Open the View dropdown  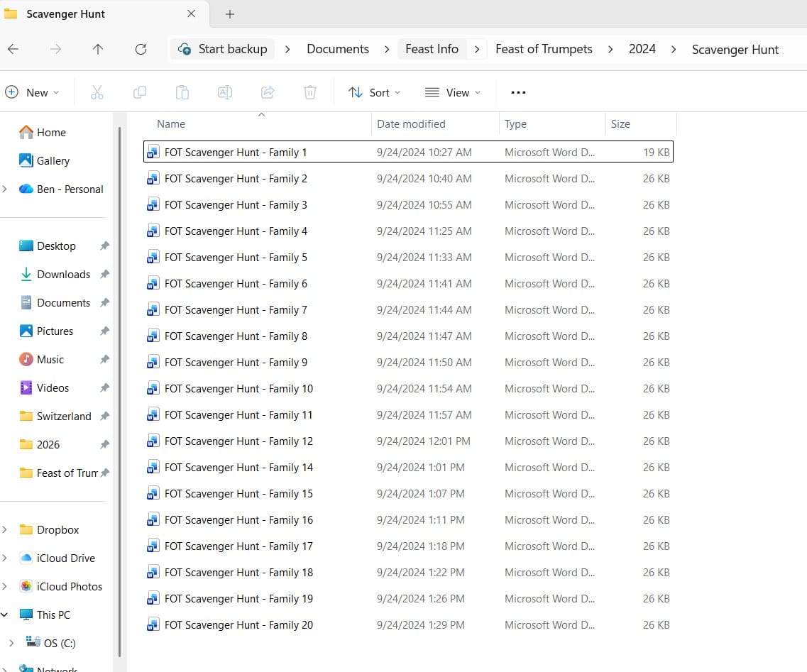[453, 93]
